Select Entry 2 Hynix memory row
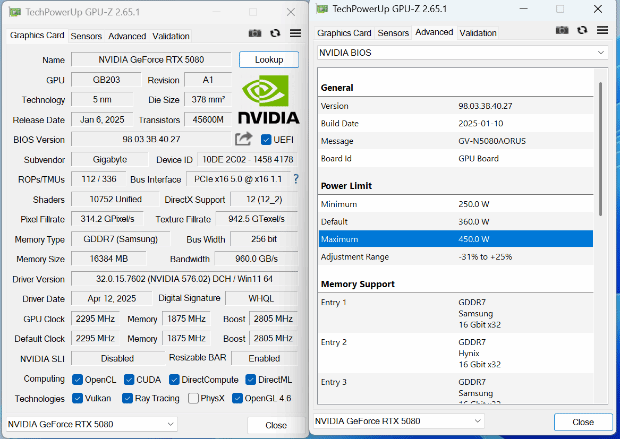 [456, 353]
